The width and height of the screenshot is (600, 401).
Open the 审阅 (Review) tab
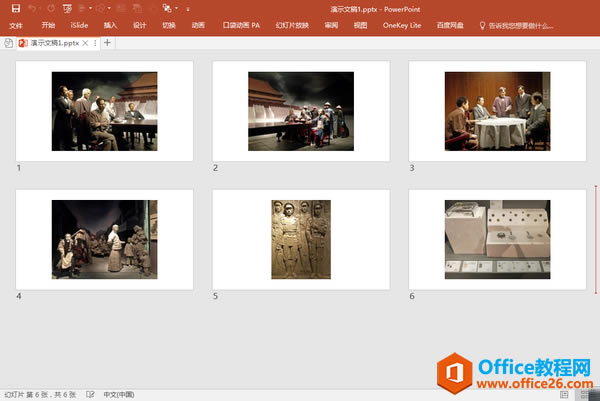(x=331, y=25)
